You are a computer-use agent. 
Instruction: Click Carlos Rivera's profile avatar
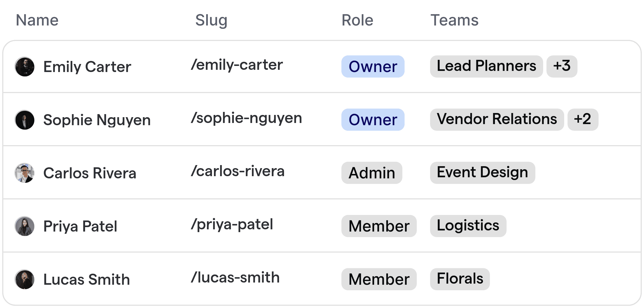click(25, 173)
